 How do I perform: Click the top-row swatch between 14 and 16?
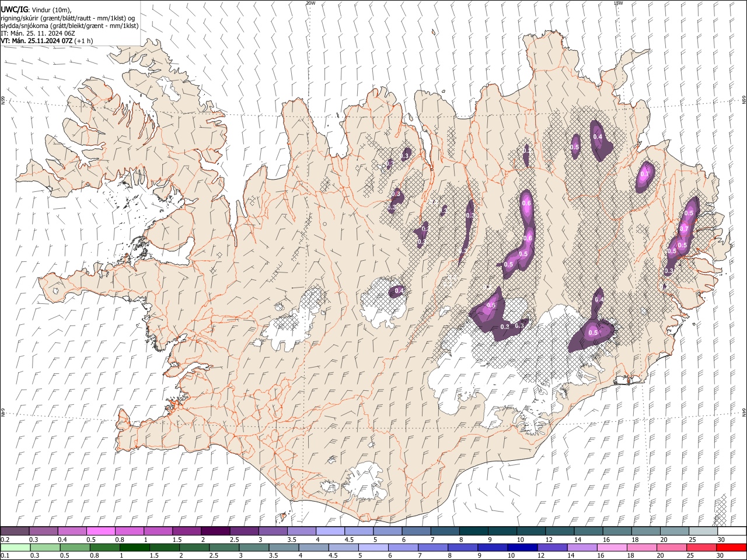point(589,531)
